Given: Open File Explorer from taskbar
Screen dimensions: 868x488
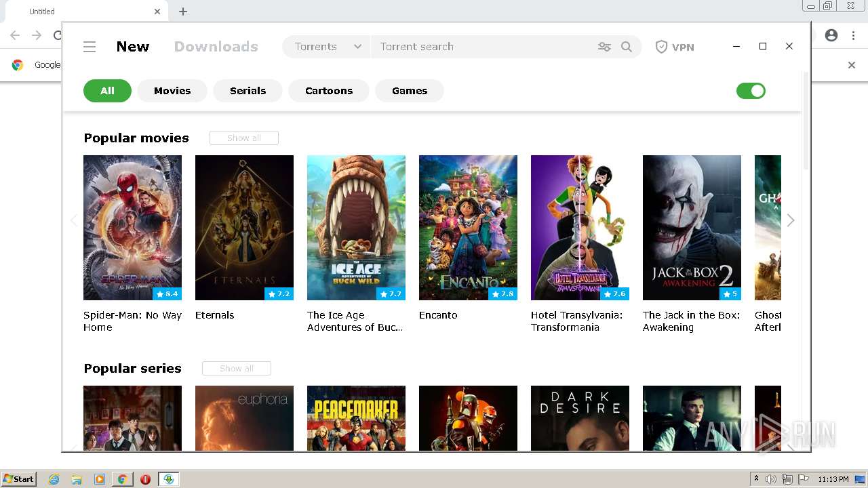Looking at the screenshot, I should coord(77,479).
